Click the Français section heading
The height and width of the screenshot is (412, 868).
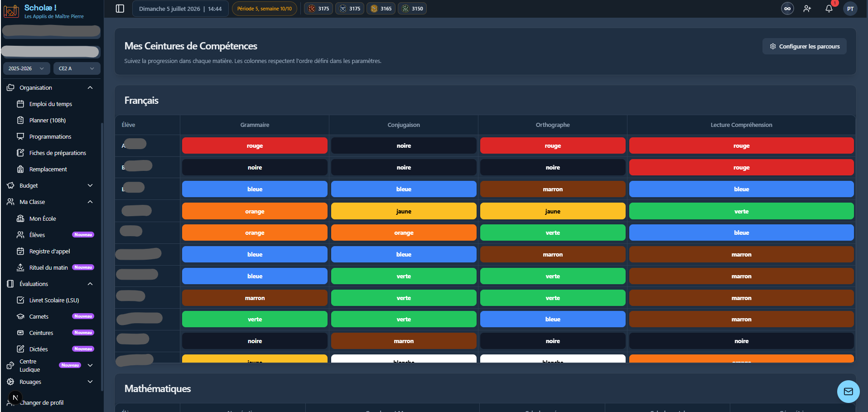[x=141, y=101]
